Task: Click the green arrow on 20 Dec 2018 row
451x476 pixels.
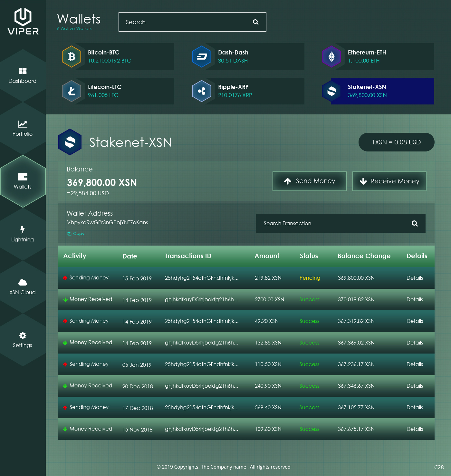Action: coord(65,386)
